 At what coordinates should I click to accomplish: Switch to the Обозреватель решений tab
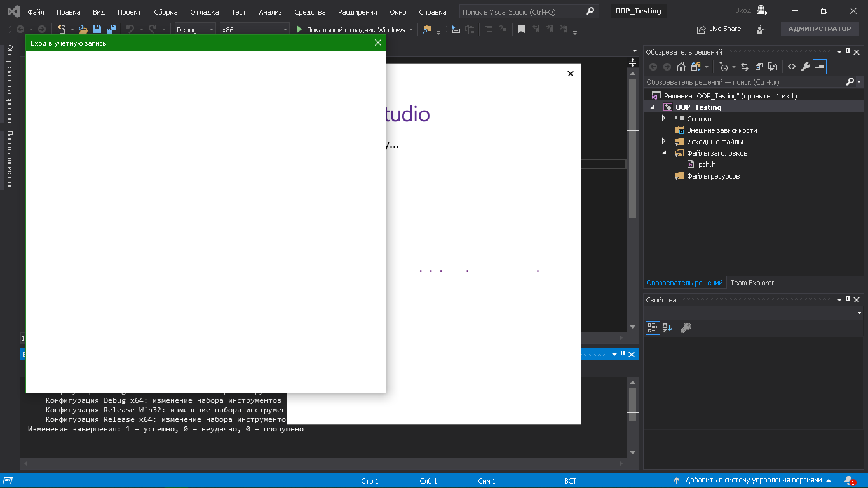[x=684, y=283]
